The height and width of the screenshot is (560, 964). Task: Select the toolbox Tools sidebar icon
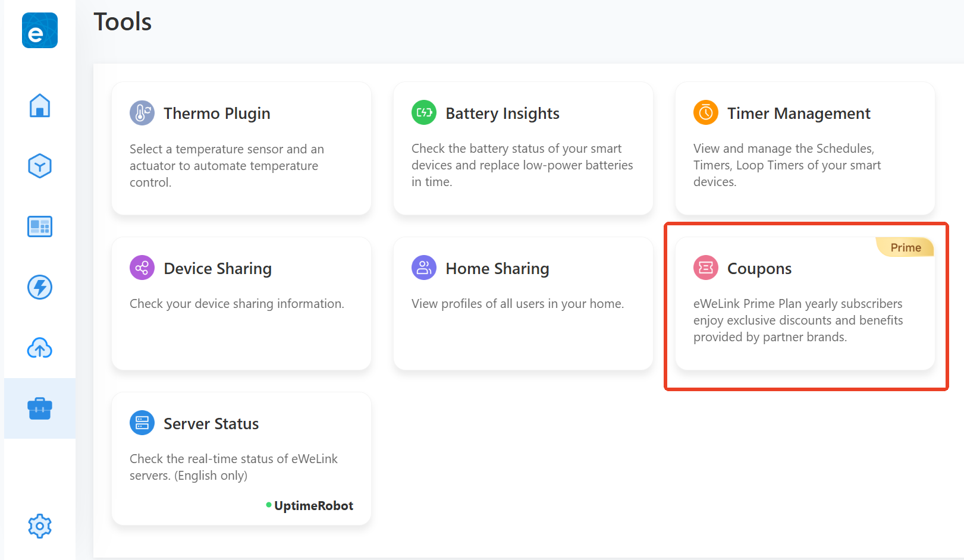pos(39,408)
